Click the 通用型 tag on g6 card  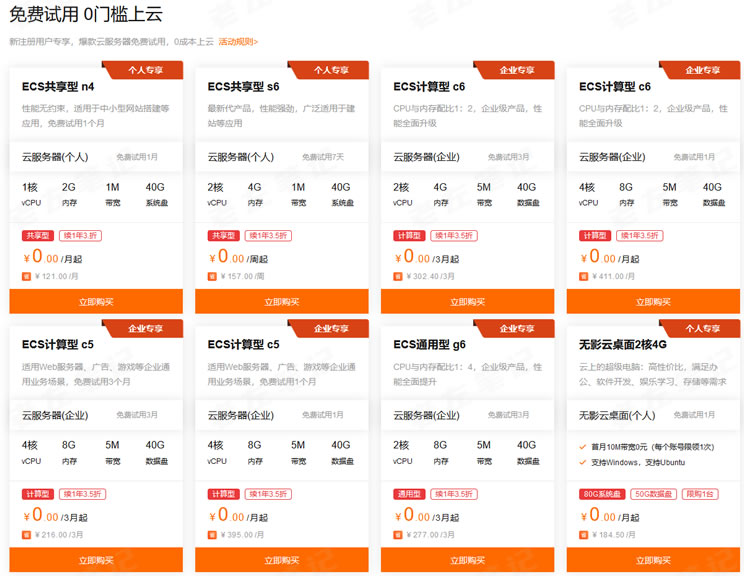(x=409, y=494)
